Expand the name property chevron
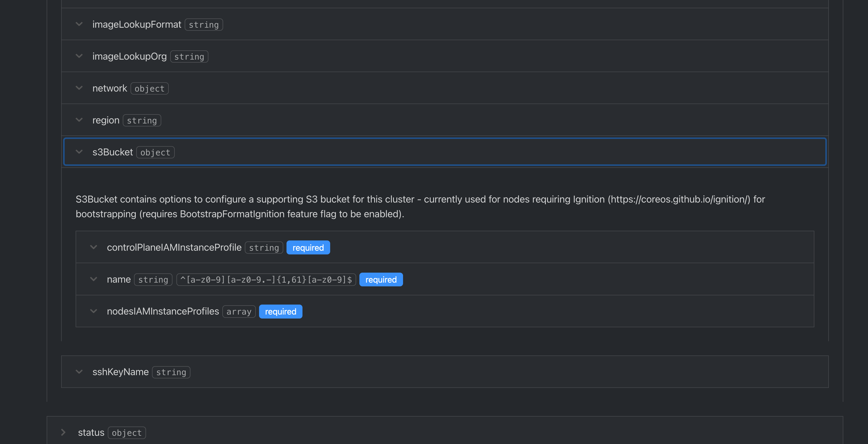This screenshot has width=868, height=444. (x=94, y=279)
